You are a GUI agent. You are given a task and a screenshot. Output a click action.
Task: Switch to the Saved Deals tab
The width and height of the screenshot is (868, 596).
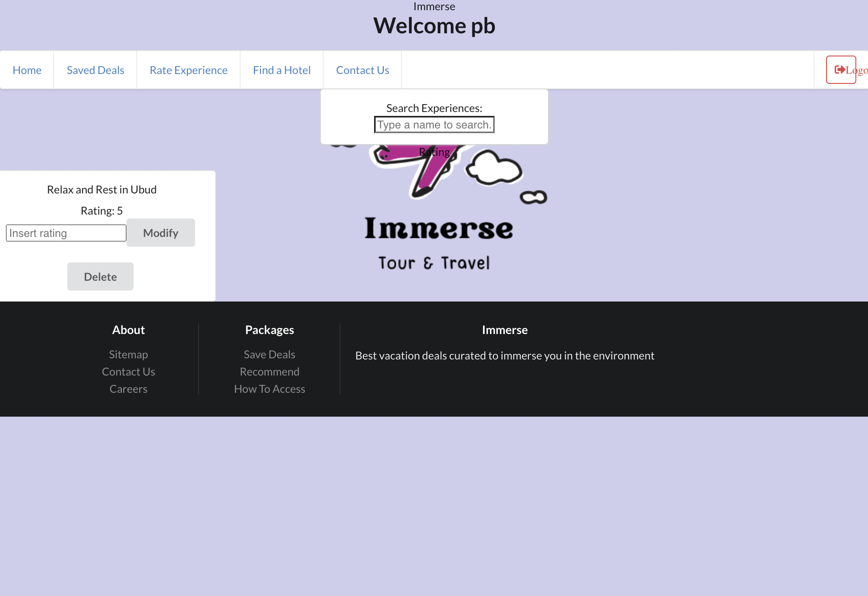pos(95,70)
